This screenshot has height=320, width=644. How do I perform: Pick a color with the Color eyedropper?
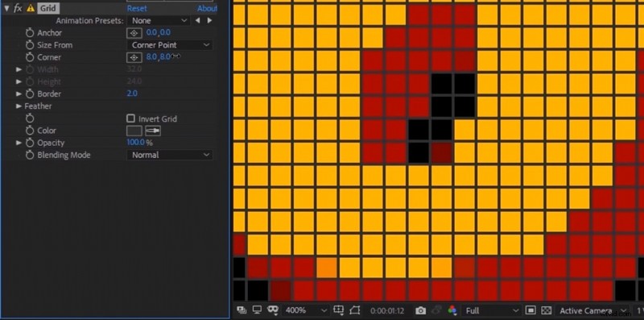(x=153, y=131)
